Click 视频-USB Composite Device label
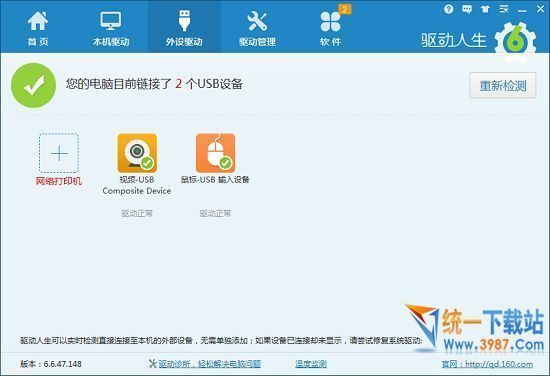Screen dimensions: 550x376 (137, 185)
